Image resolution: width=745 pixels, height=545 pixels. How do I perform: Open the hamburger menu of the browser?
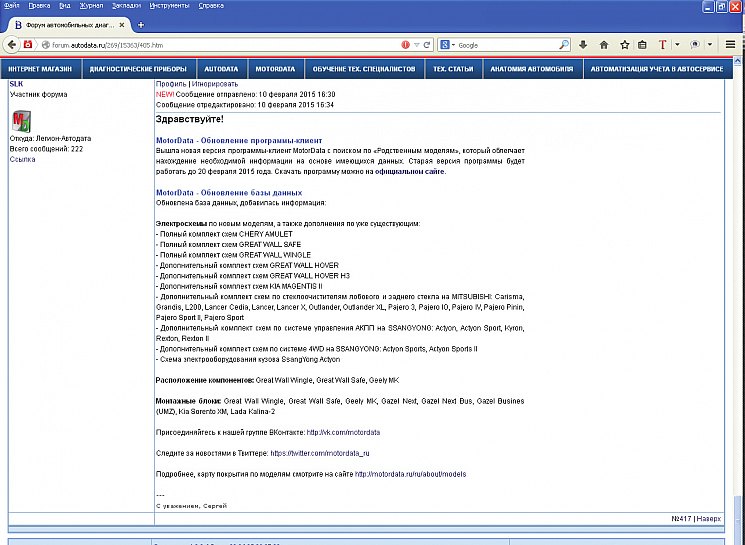pyautogui.click(x=730, y=45)
